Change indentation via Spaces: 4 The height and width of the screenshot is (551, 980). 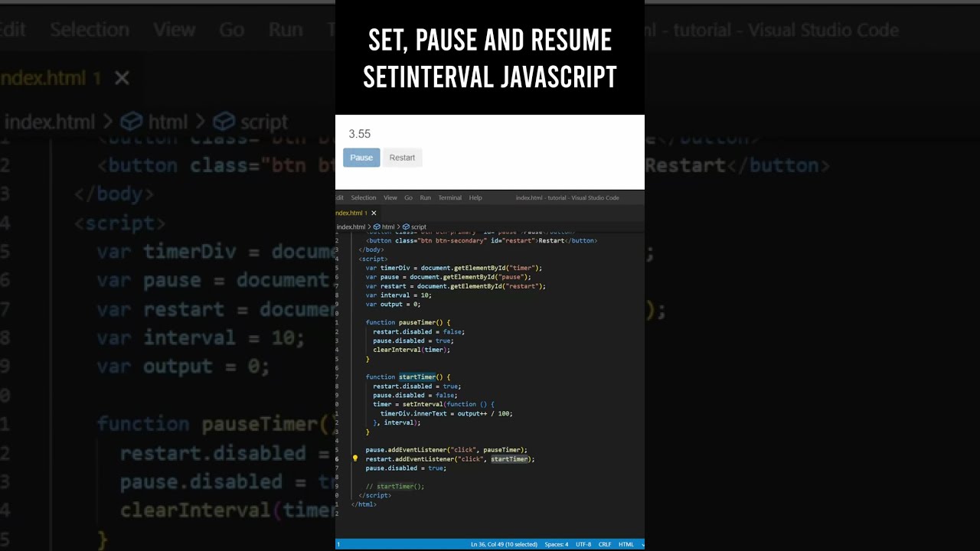tap(557, 544)
